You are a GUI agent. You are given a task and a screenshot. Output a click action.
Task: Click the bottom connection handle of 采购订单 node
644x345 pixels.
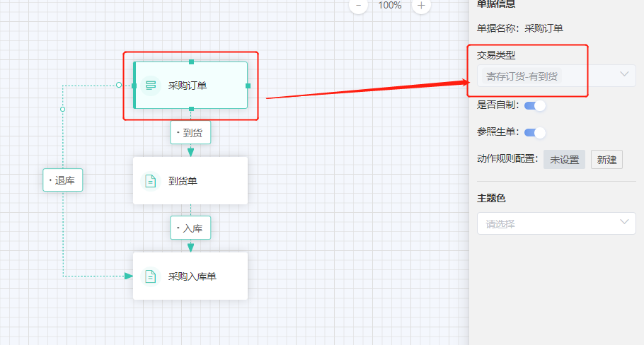coord(191,109)
